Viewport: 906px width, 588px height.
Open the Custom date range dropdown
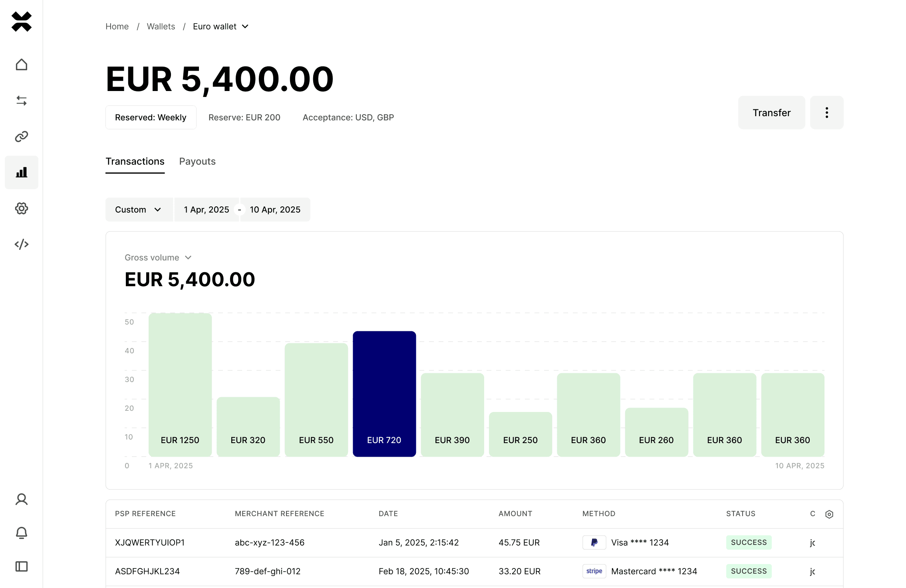pos(138,210)
